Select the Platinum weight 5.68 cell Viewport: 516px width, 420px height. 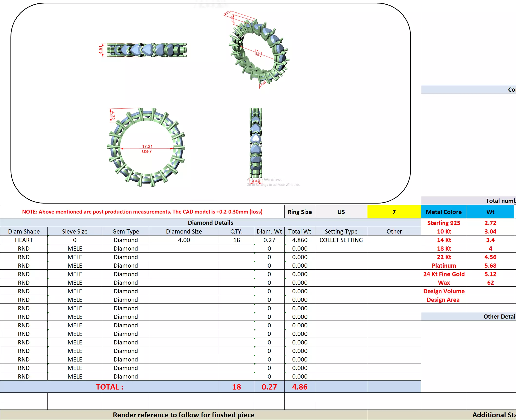click(490, 265)
